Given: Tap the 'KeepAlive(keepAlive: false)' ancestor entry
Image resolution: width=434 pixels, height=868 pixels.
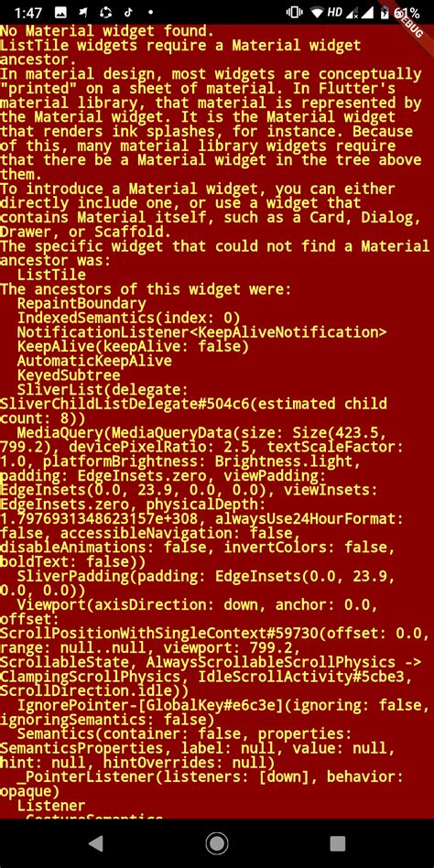Looking at the screenshot, I should 133,346.
